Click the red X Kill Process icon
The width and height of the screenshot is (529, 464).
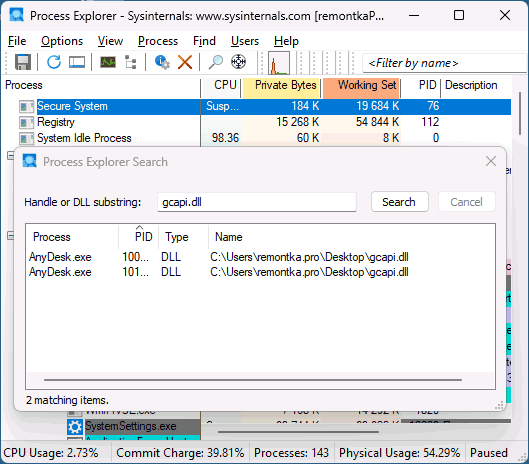pos(185,62)
